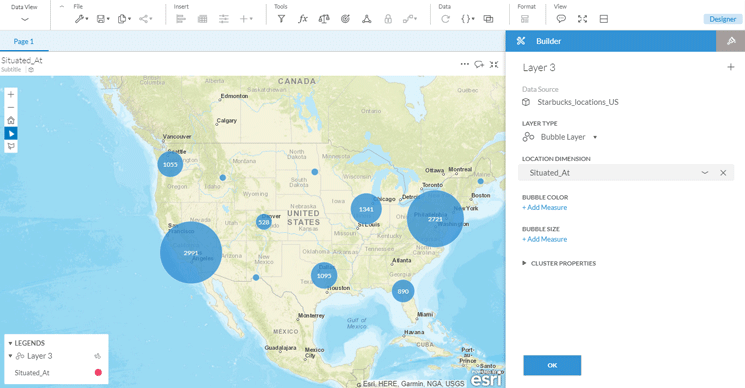Click Add Measure under Bubble Color
This screenshot has height=388, width=745.
point(544,208)
